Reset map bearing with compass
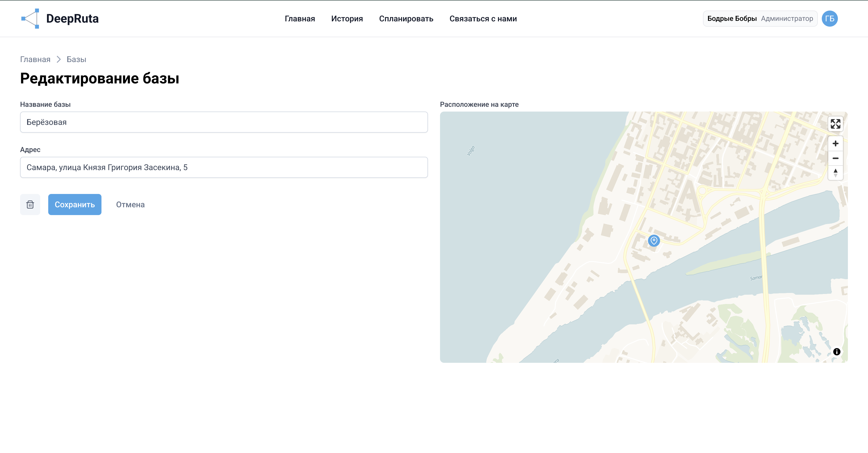This screenshot has width=868, height=453. [x=835, y=173]
